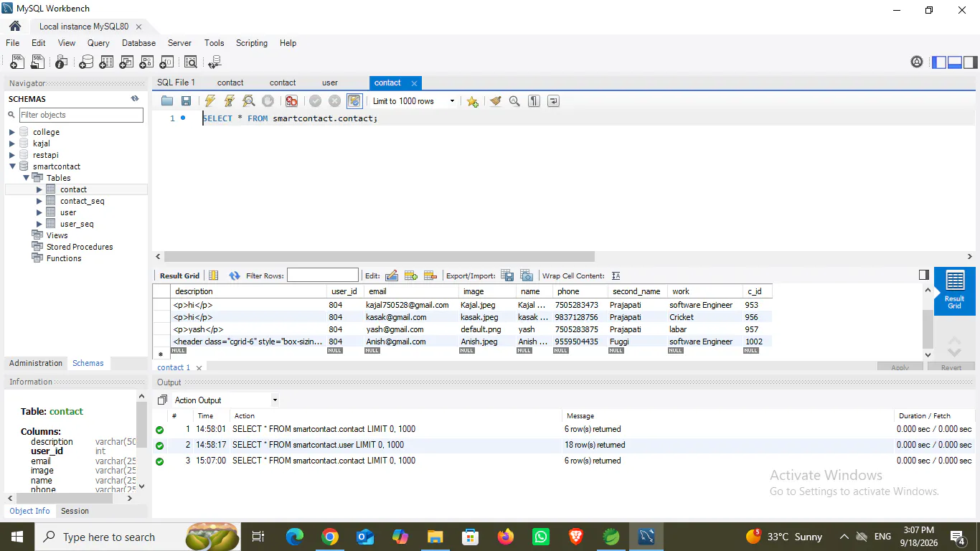This screenshot has width=980, height=551.
Task: Click the reconnect to DBMS icon
Action: (x=215, y=62)
